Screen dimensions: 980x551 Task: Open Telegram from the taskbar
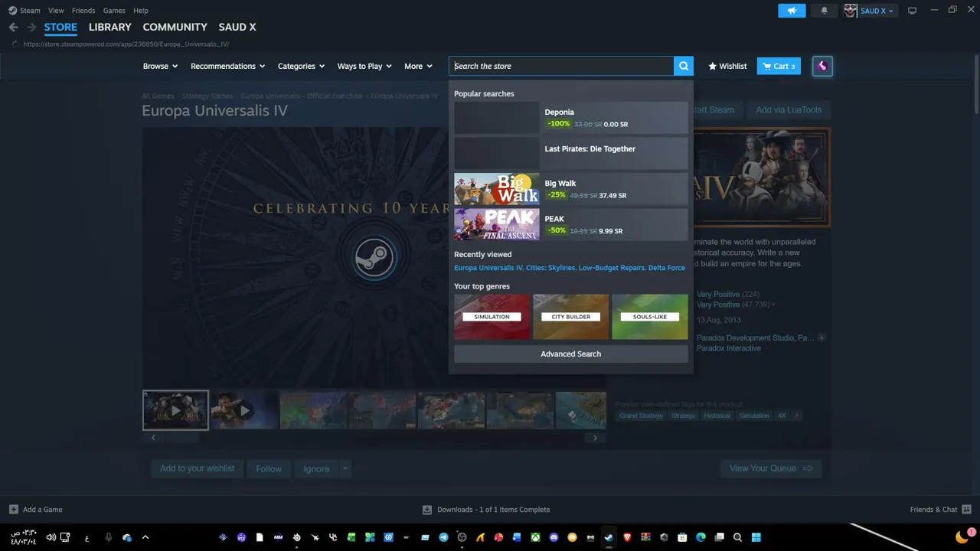coord(443,537)
